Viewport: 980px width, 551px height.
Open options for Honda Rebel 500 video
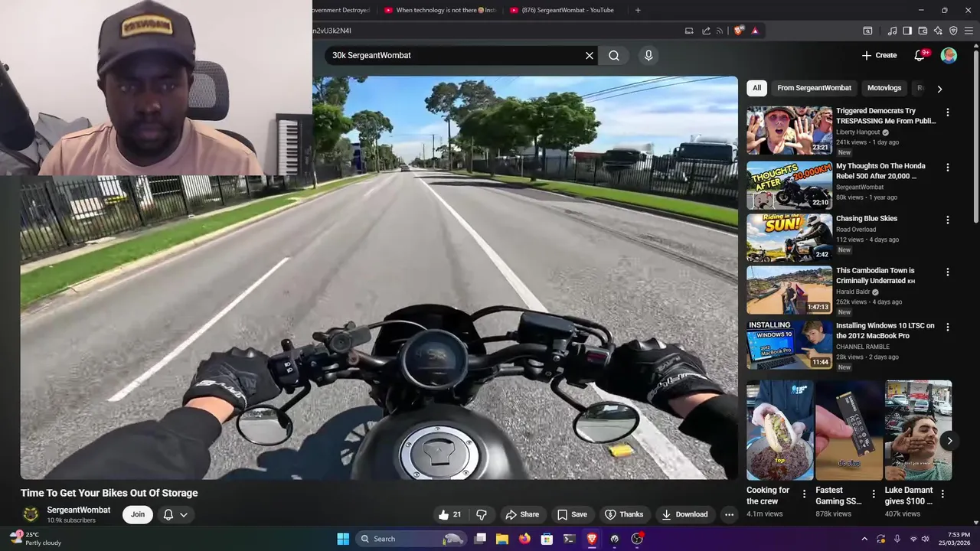point(948,168)
